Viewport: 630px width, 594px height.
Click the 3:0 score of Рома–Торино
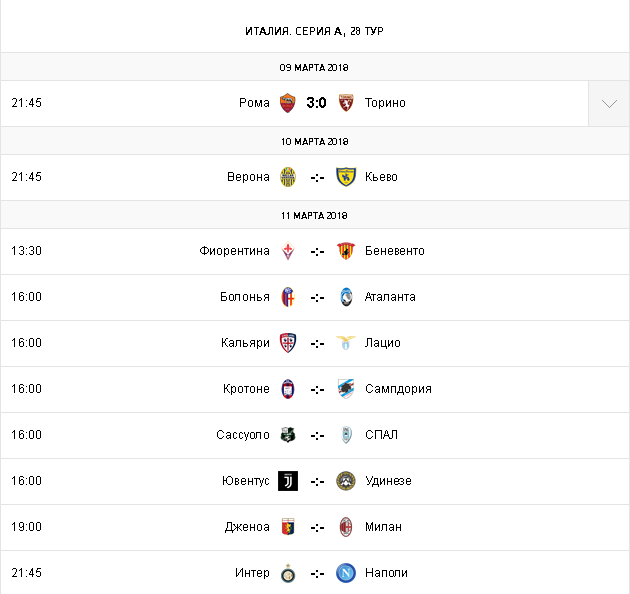317,103
